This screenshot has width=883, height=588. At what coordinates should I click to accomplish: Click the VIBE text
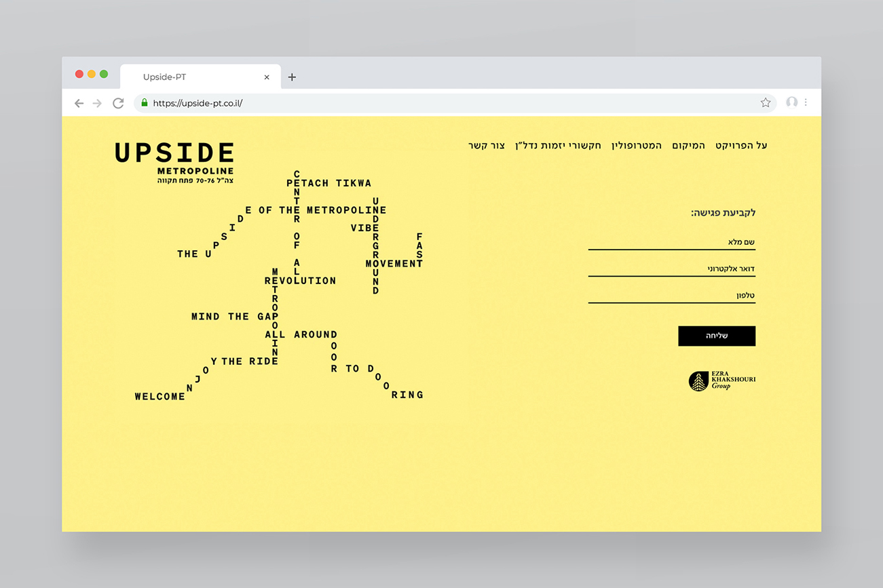click(x=365, y=228)
